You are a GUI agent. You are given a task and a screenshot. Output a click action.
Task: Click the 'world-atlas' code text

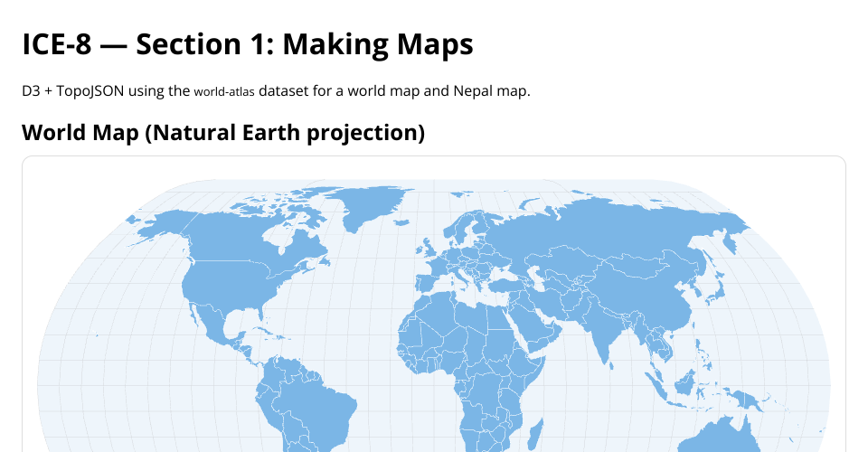tap(224, 91)
